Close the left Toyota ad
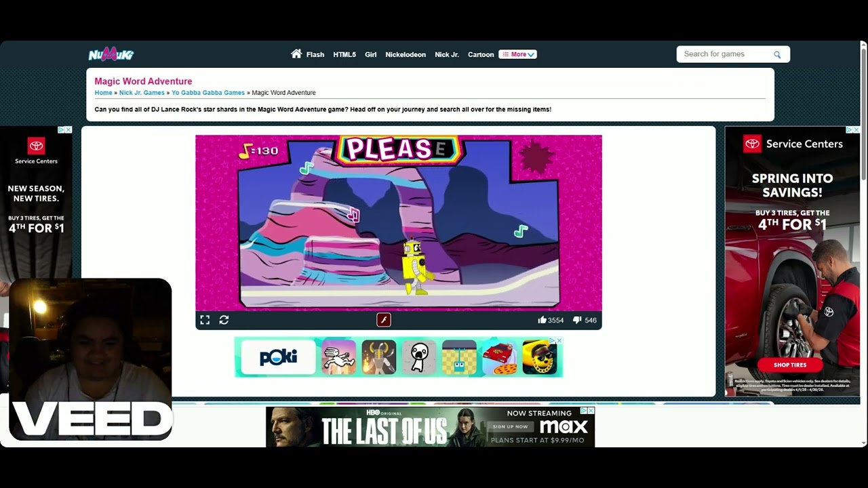The width and height of the screenshot is (868, 488). click(68, 130)
